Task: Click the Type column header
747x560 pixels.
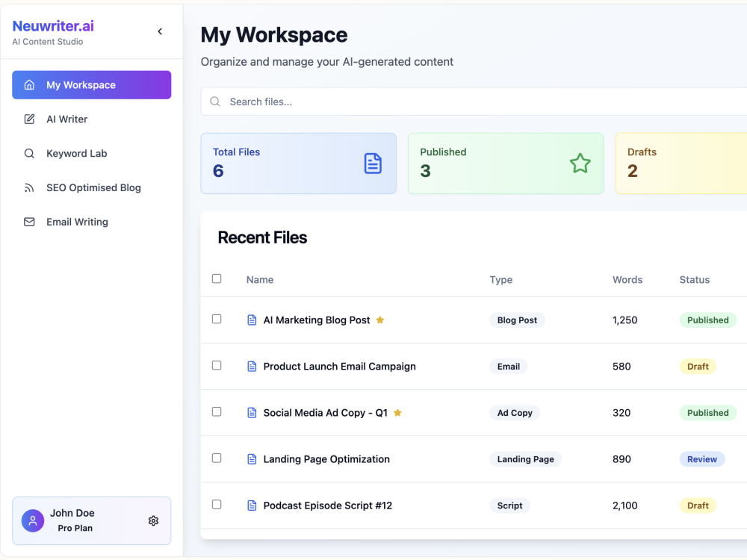Action: click(x=501, y=279)
